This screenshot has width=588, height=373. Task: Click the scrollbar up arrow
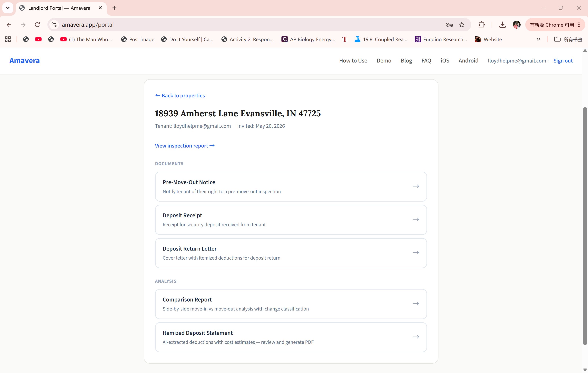[x=585, y=51]
